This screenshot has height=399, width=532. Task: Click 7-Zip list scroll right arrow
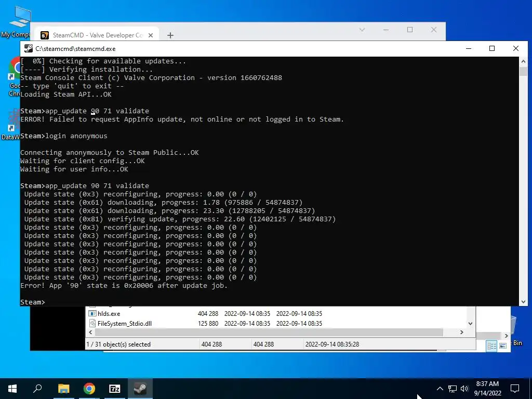pos(462,332)
